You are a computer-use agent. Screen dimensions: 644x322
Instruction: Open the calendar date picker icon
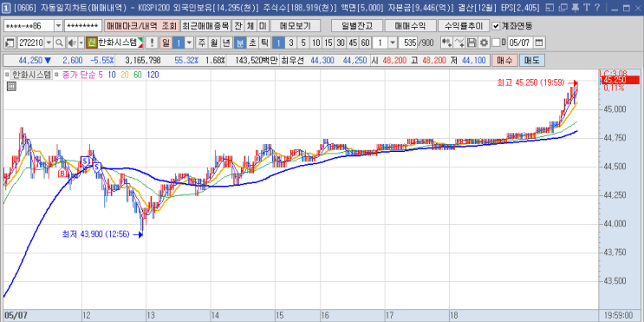[x=539, y=43]
